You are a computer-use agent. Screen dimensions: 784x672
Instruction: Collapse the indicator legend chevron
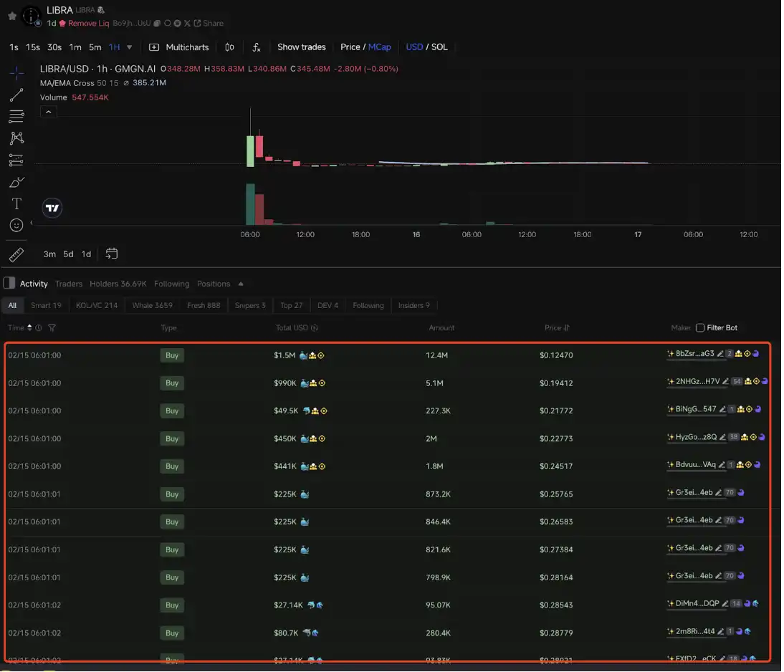pyautogui.click(x=49, y=112)
